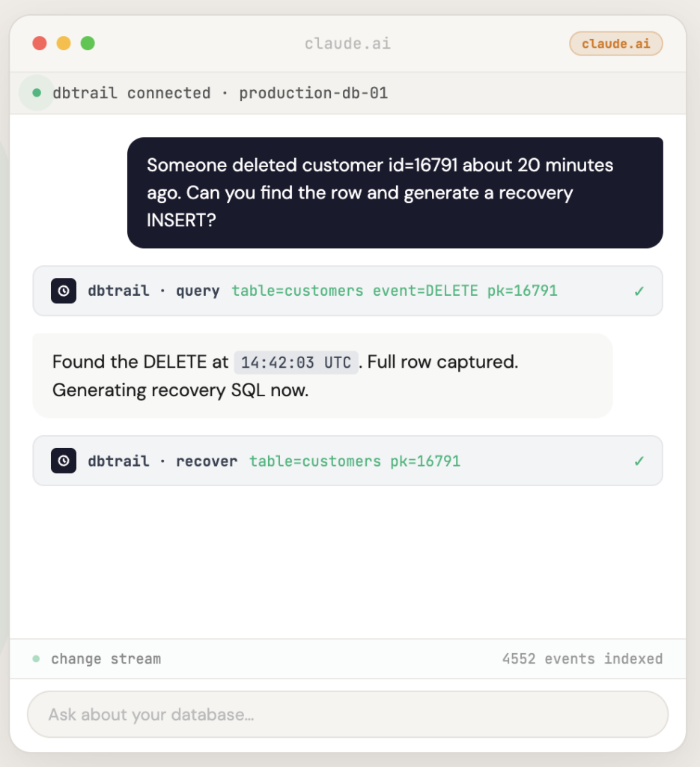This screenshot has height=767, width=700.
Task: Click the clock icon on the dbtrail recover card
Action: (x=64, y=461)
